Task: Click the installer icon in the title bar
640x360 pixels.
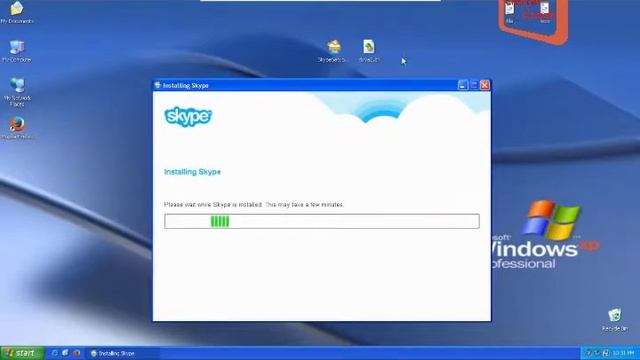Action: 158,85
